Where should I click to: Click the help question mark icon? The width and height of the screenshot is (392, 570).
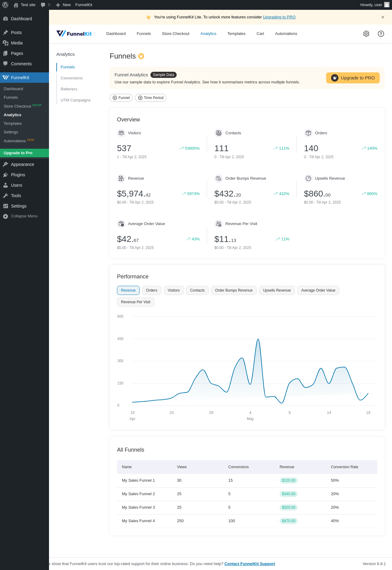coord(381,34)
